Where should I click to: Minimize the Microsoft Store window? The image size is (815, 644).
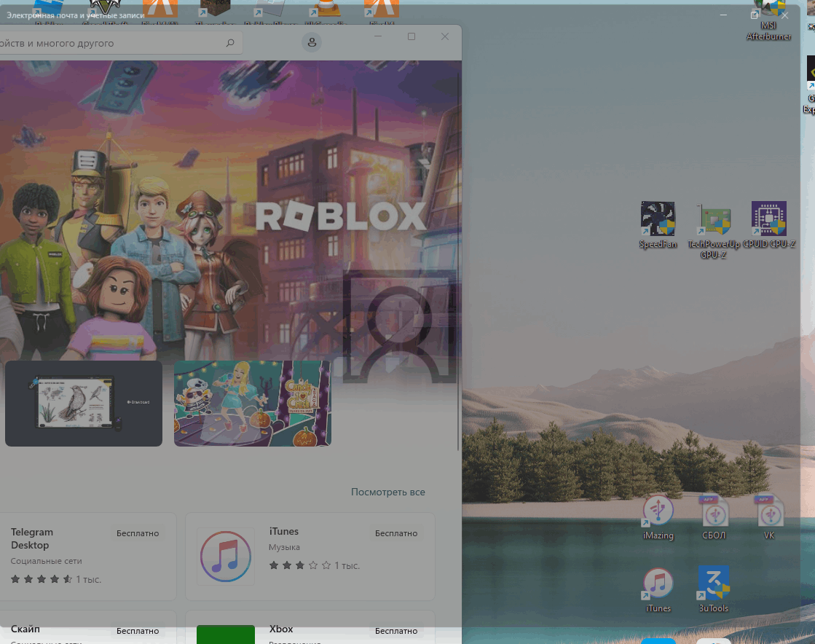tap(378, 36)
